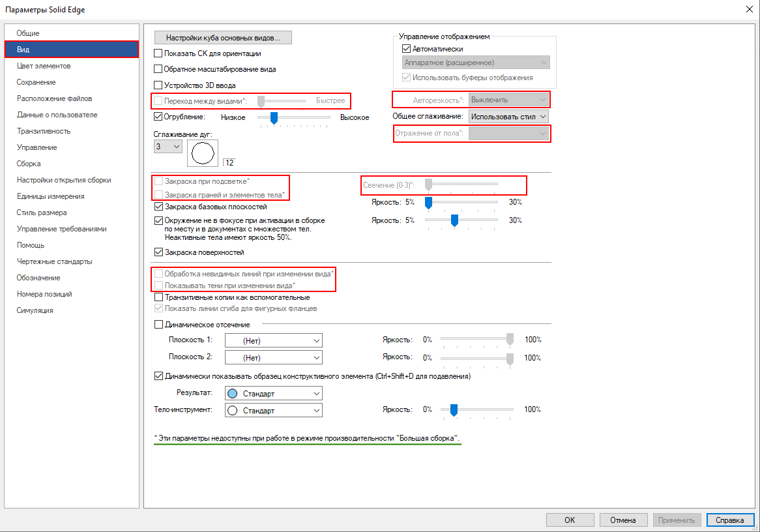The height and width of the screenshot is (532, 760).
Task: Open Сохранение options page
Action: coord(36,82)
